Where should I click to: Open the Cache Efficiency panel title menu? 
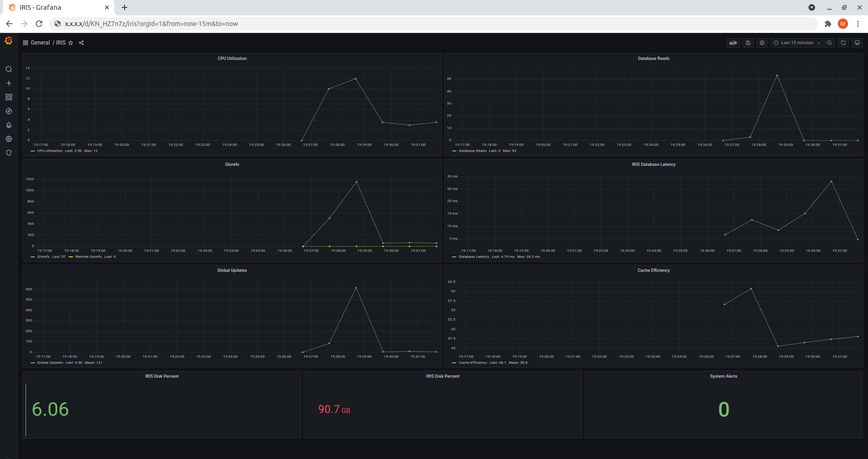coord(653,270)
